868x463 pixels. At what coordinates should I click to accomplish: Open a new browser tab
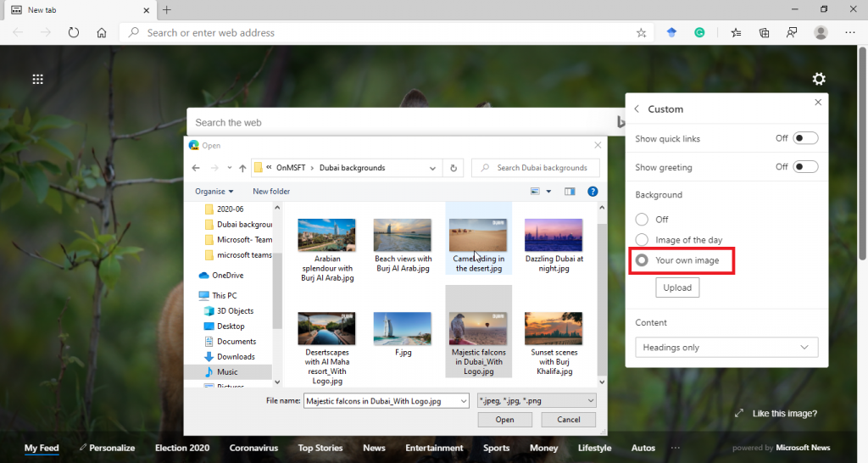(167, 10)
